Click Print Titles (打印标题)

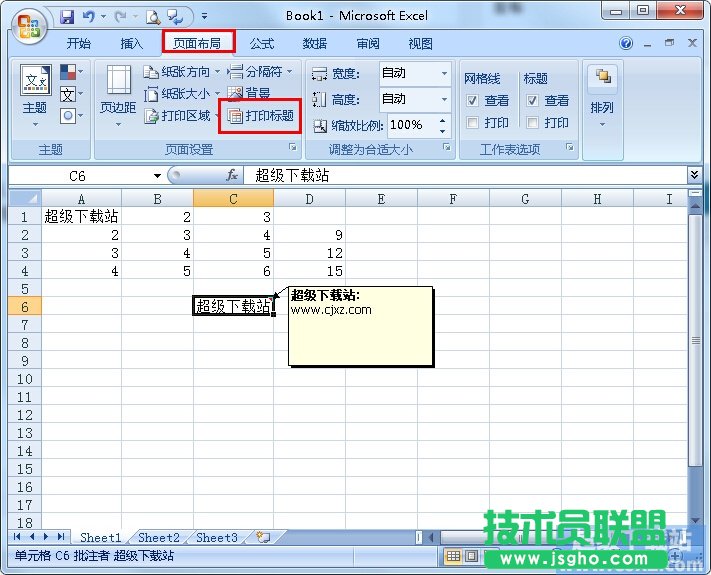pos(260,116)
